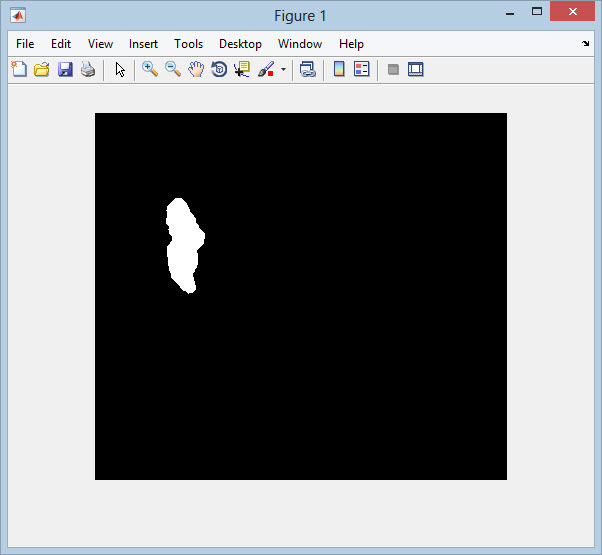Print the figure with the printer icon

(88, 69)
